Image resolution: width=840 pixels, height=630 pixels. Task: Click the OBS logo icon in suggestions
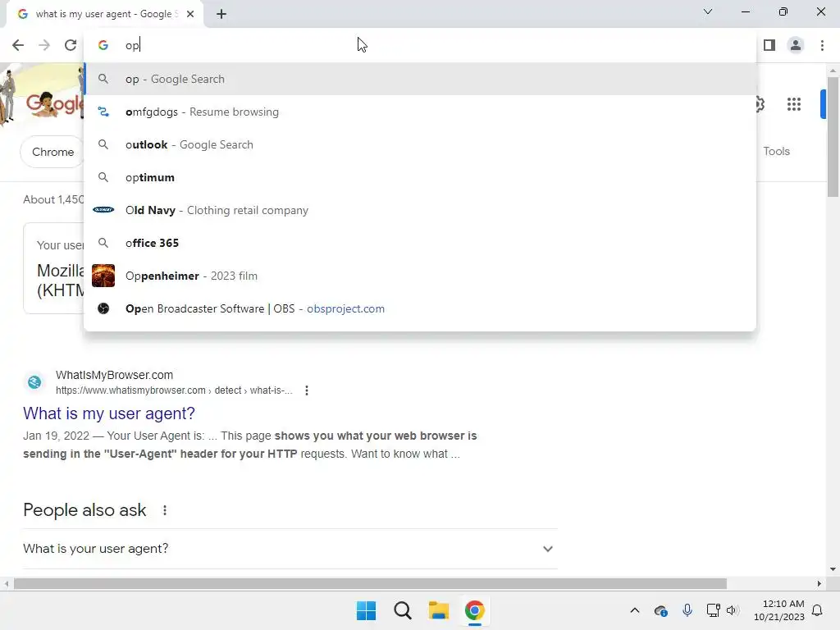[x=103, y=308]
